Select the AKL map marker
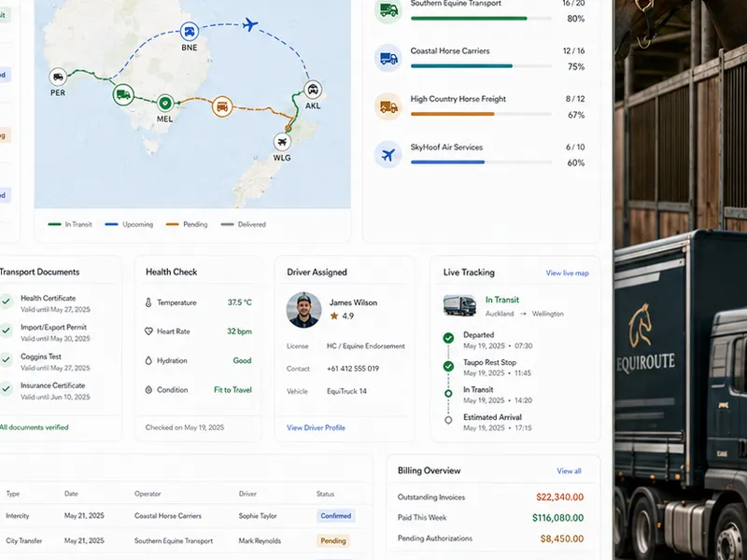747x560 pixels. tap(313, 90)
